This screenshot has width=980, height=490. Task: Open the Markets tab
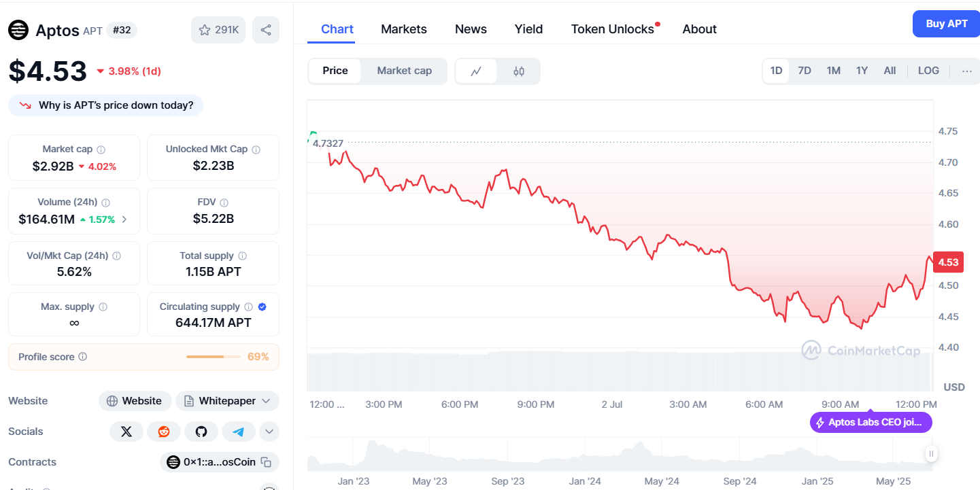pyautogui.click(x=404, y=29)
